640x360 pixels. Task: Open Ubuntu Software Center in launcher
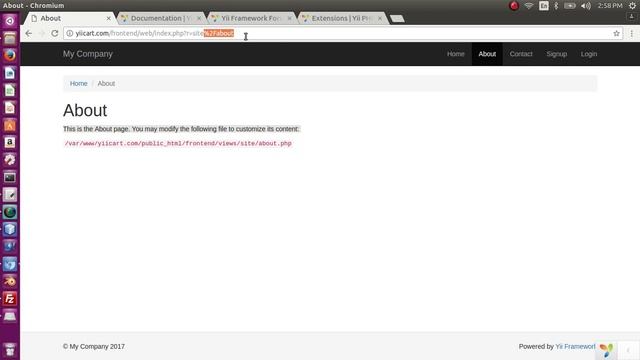point(10,125)
